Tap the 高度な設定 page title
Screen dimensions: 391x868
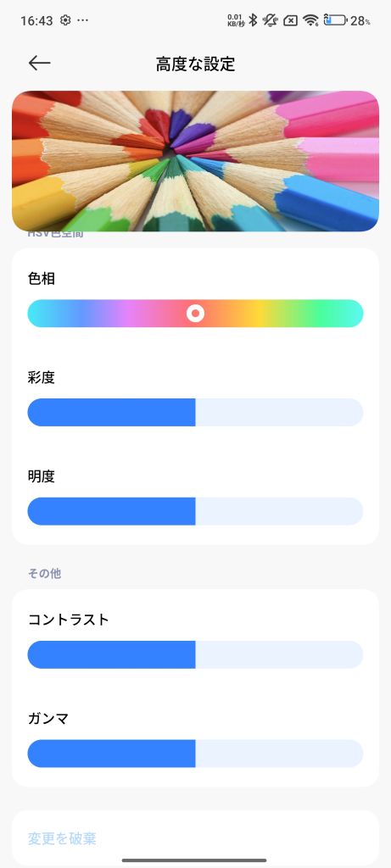[195, 64]
